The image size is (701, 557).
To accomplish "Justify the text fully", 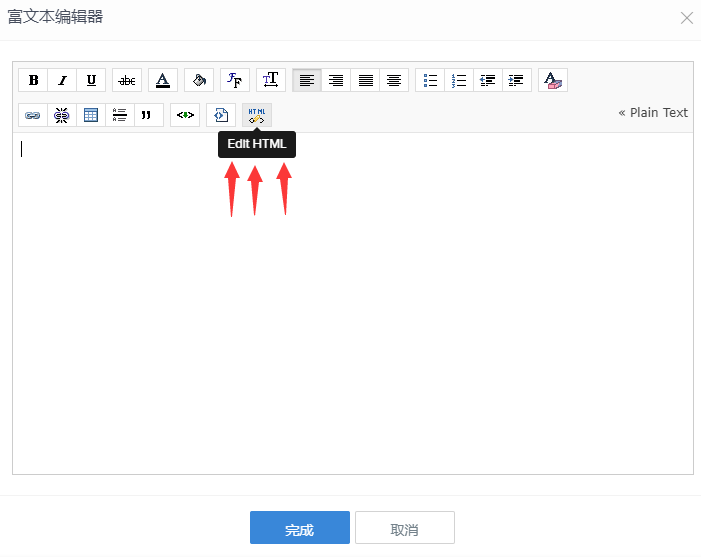I will pyautogui.click(x=365, y=80).
